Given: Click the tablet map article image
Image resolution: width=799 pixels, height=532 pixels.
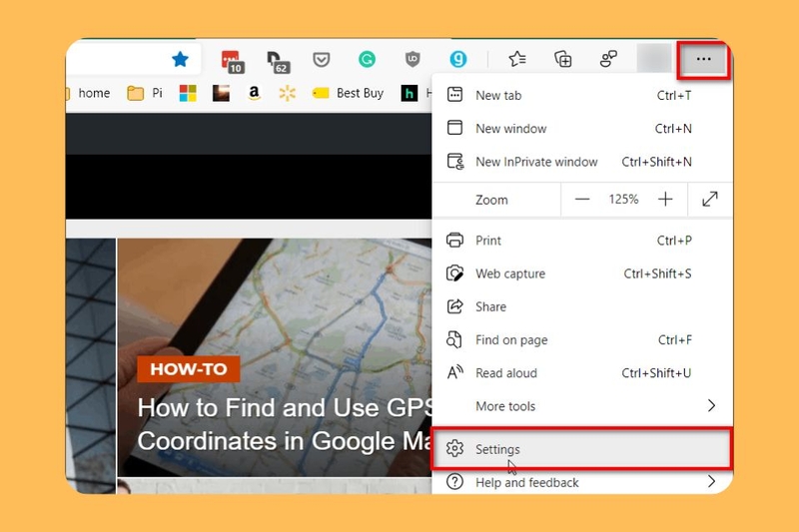Looking at the screenshot, I should (x=276, y=356).
